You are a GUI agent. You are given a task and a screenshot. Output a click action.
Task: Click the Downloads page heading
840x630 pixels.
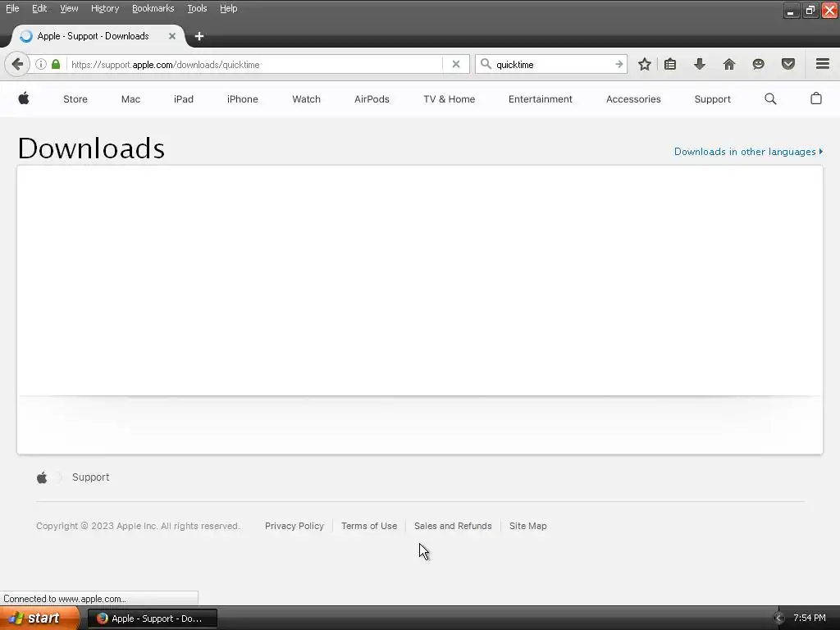[x=91, y=148]
